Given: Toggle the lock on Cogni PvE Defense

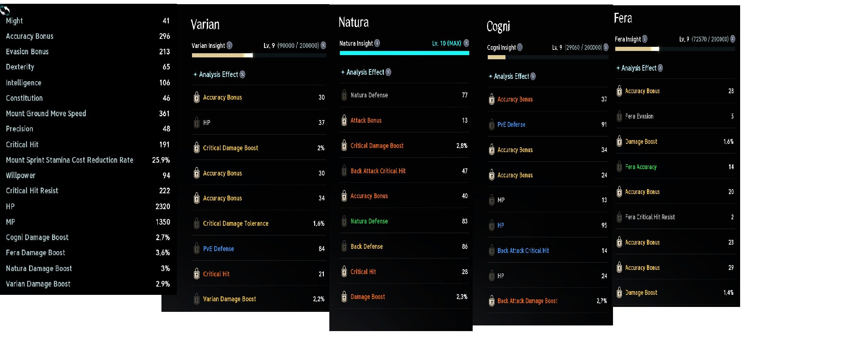Looking at the screenshot, I should click(492, 125).
